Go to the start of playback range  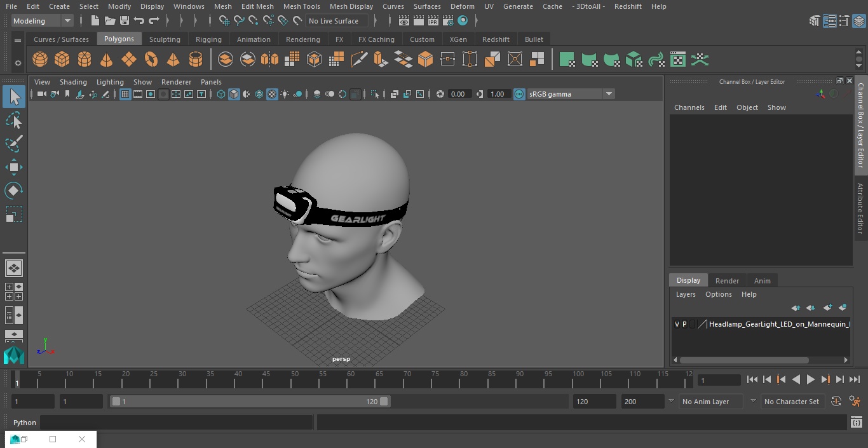click(x=752, y=379)
